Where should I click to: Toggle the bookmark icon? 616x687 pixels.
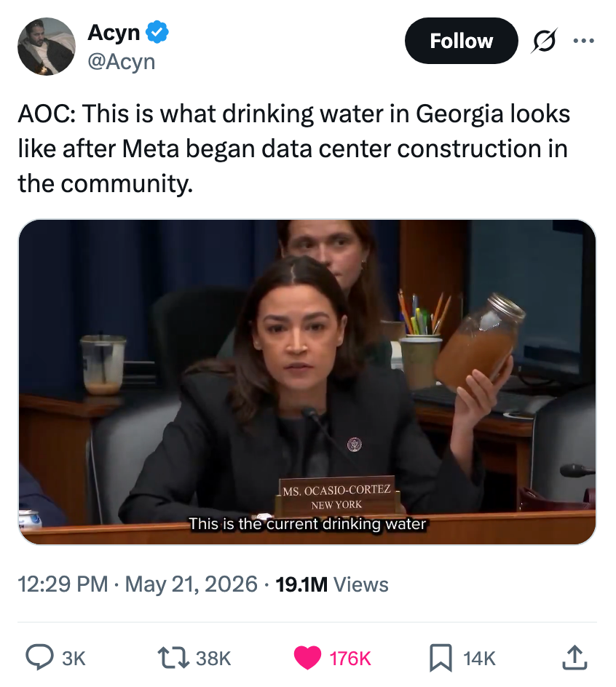(441, 657)
